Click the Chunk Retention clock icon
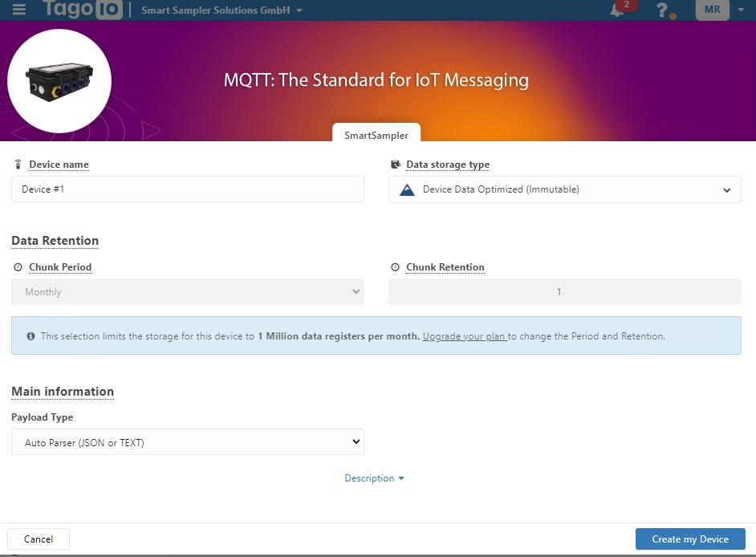 [395, 267]
